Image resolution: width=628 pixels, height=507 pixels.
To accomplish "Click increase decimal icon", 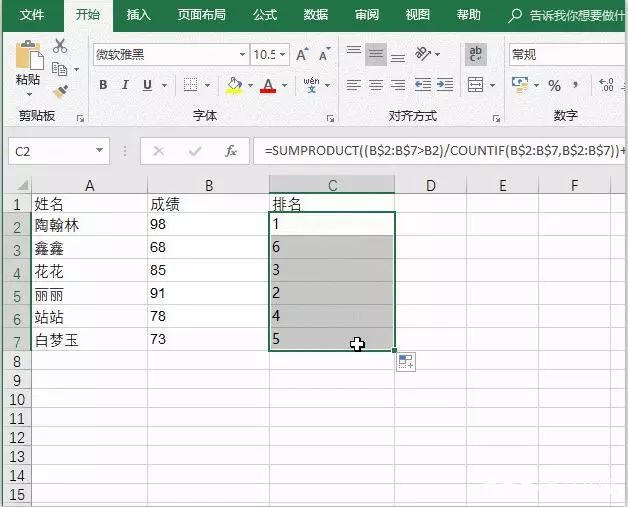I will 606,85.
